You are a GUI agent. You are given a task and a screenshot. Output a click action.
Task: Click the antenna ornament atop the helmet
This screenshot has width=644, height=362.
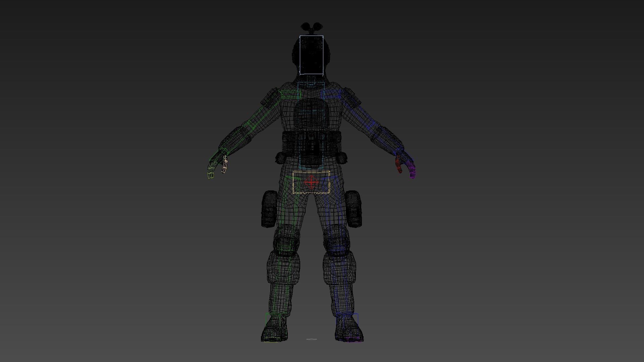tap(311, 28)
